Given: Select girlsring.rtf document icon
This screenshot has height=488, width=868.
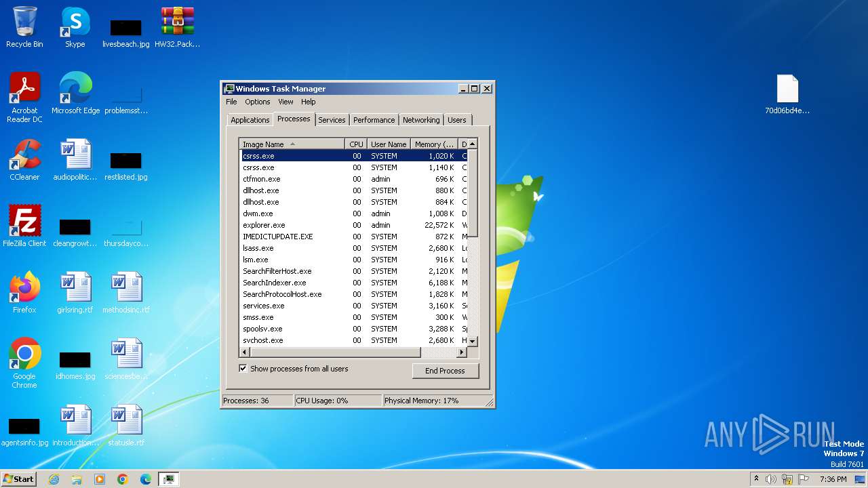Looking at the screenshot, I should 75,293.
